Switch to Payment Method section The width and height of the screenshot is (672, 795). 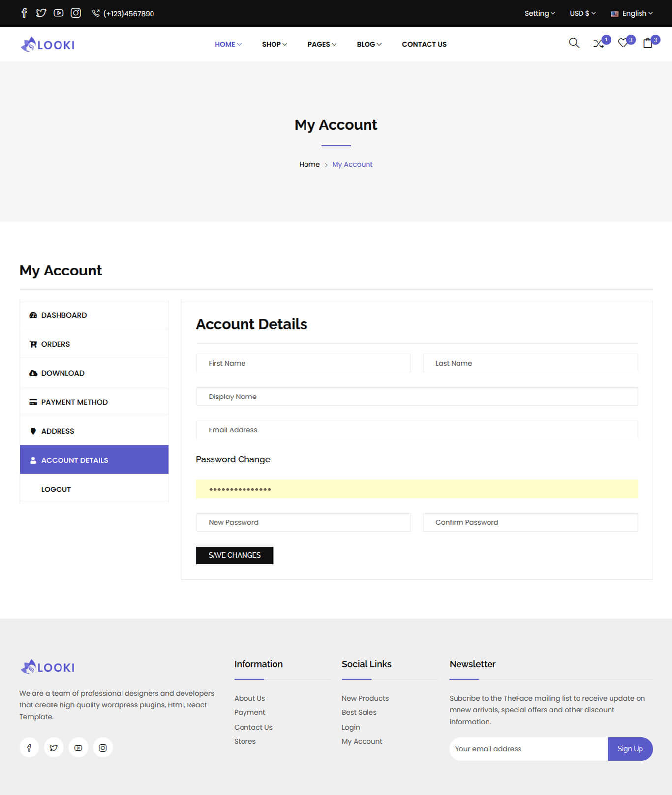point(74,402)
